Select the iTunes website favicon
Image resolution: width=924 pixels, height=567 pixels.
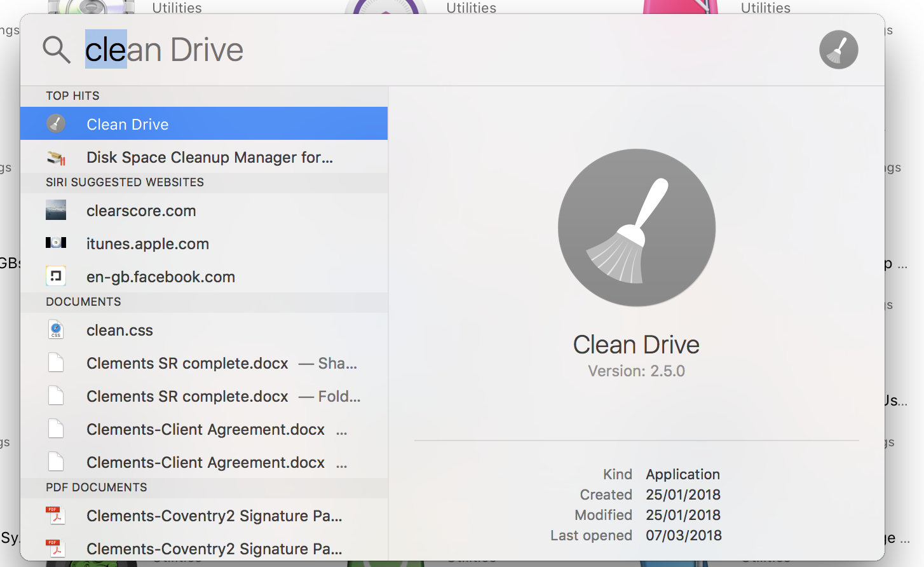56,243
